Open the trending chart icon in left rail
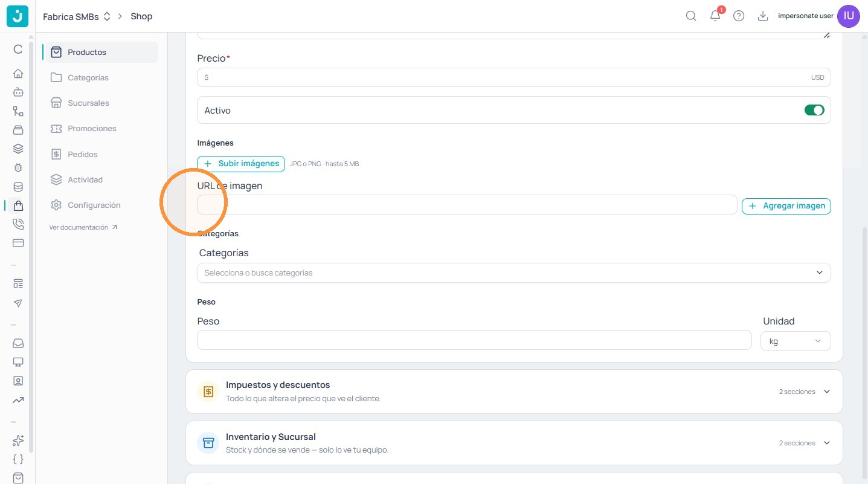 [18, 400]
